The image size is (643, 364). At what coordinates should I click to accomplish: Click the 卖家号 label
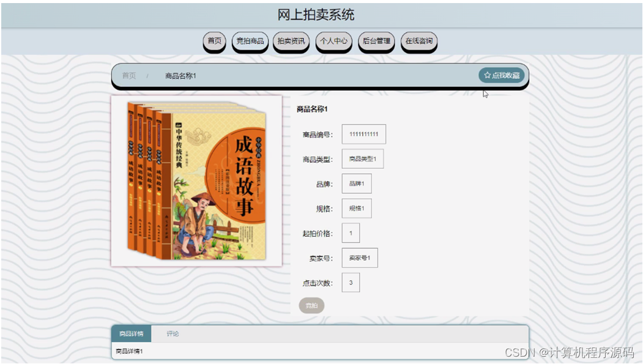click(x=321, y=258)
